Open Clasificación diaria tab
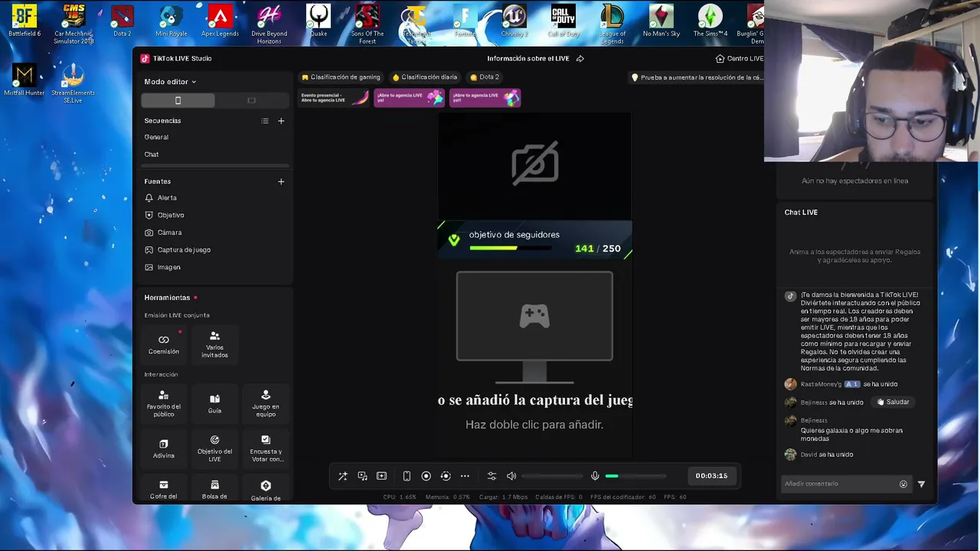The height and width of the screenshot is (551, 980). click(425, 77)
